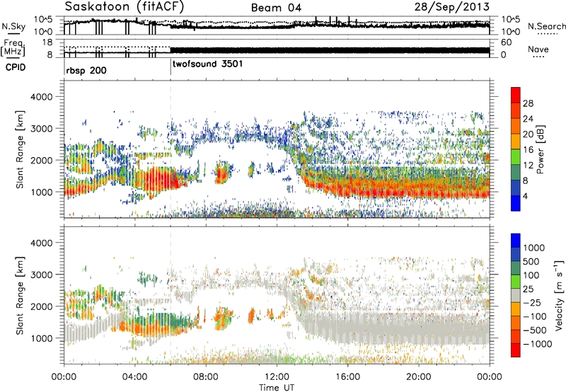
Task: Click the "16:00" time axis label
Action: 347,377
